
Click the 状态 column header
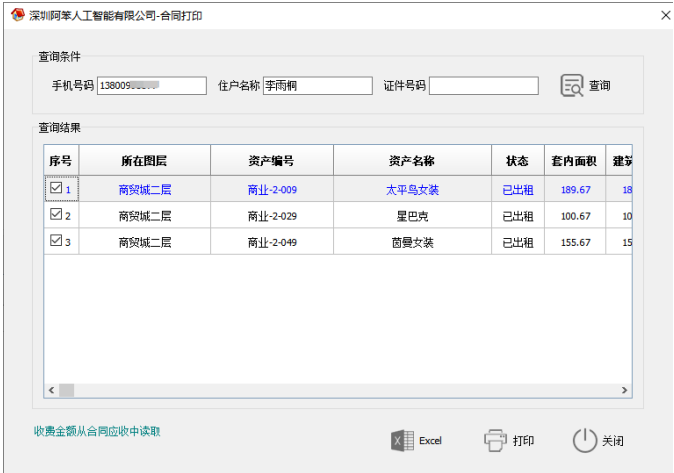pos(517,160)
